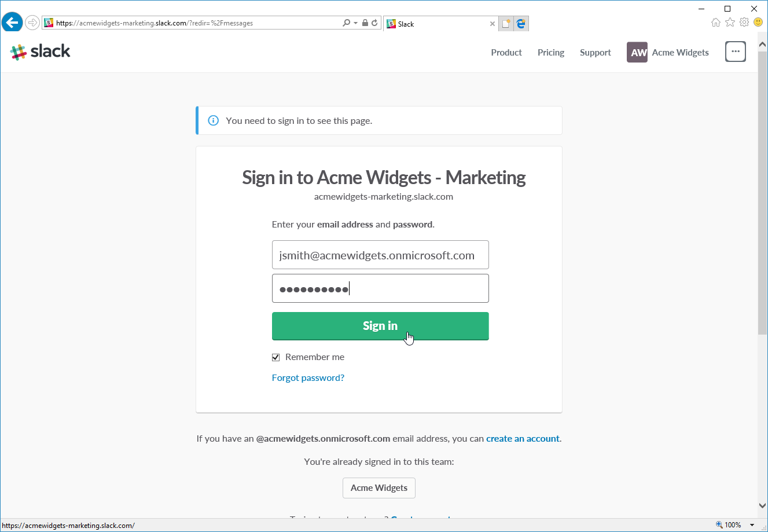Click the Forgot password? link

tap(308, 377)
